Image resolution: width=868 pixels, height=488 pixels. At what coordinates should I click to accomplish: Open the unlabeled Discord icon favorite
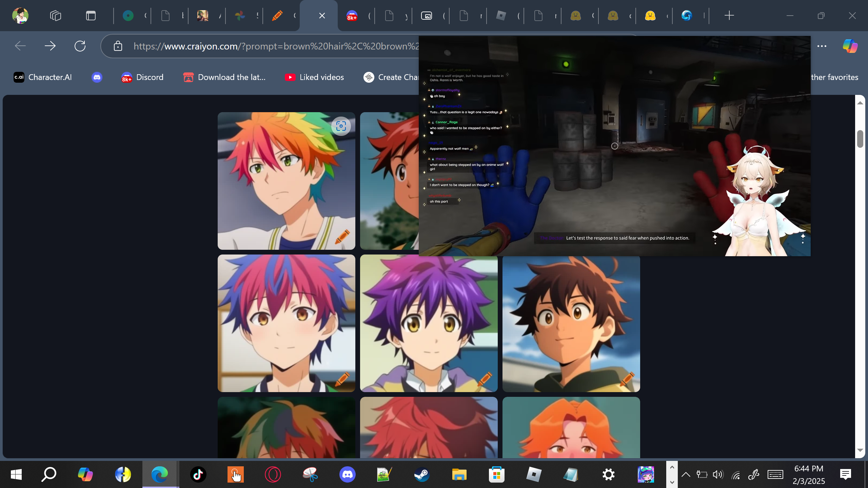point(97,77)
